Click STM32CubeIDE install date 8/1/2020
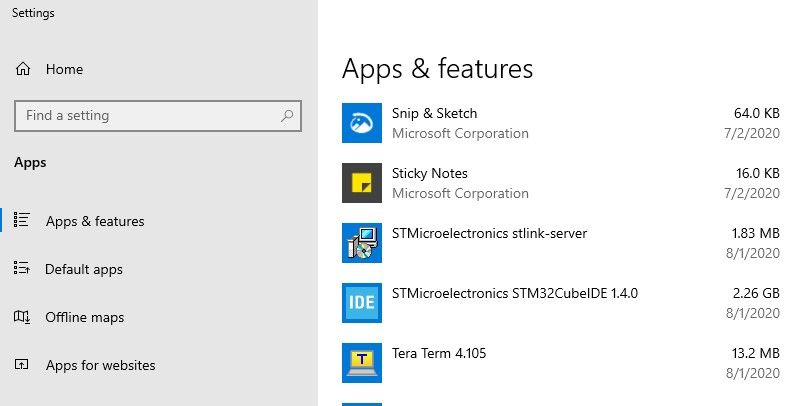 pyautogui.click(x=753, y=313)
